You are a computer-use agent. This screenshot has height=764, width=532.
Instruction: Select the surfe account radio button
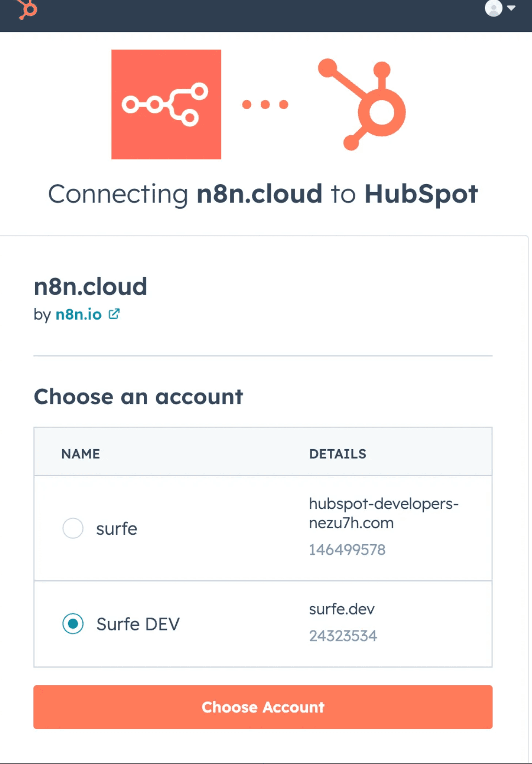point(73,529)
